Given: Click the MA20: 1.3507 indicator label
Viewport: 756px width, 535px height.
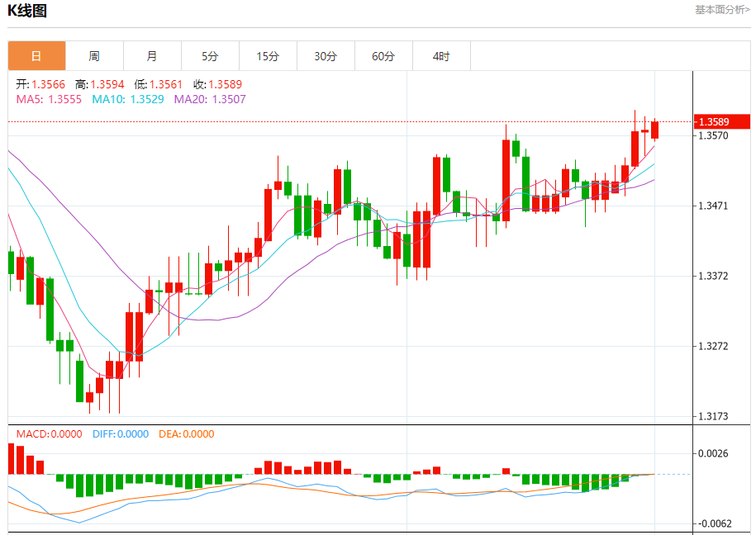Looking at the screenshot, I should (210, 99).
